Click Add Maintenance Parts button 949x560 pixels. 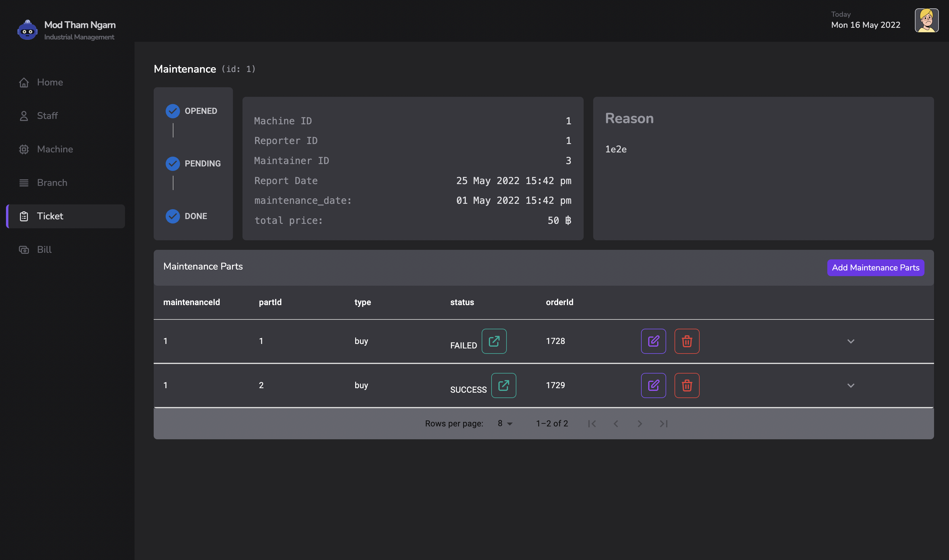click(x=875, y=267)
